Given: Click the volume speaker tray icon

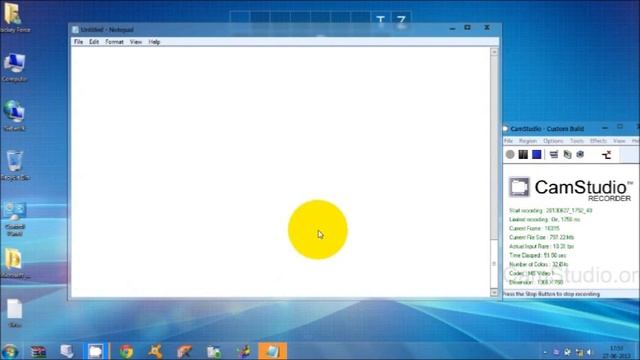Looking at the screenshot, I should point(590,352).
